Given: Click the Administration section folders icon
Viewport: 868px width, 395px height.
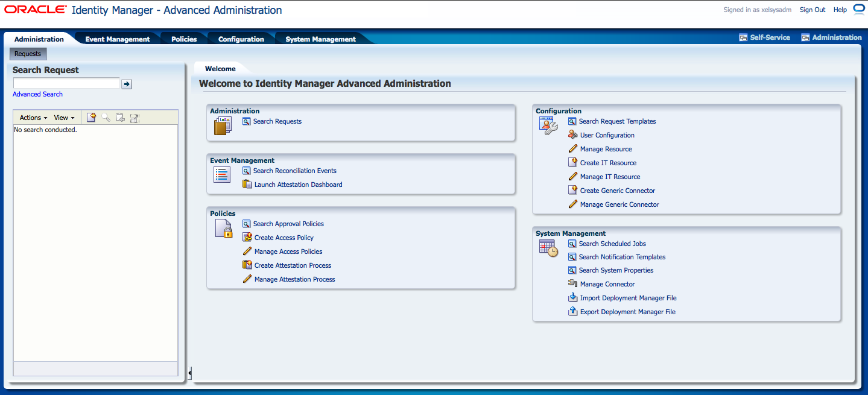Looking at the screenshot, I should tap(223, 126).
